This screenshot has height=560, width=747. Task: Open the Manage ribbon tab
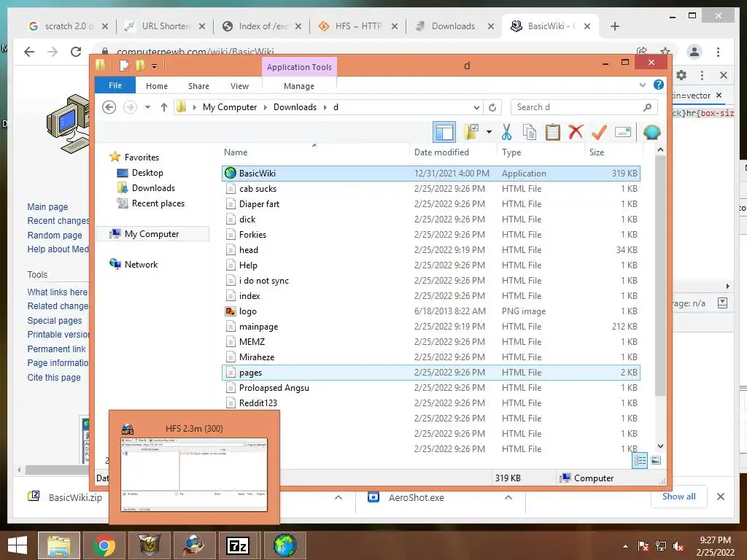(298, 86)
